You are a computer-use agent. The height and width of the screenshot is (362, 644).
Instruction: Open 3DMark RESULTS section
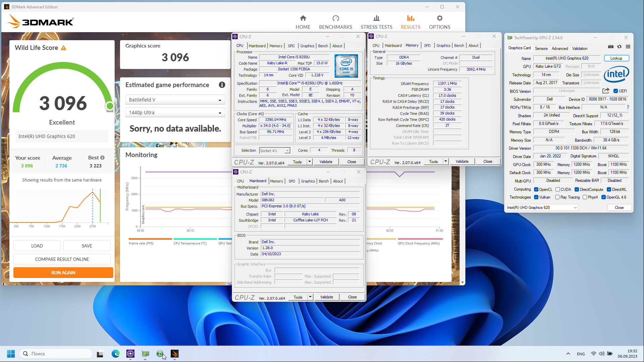[410, 22]
